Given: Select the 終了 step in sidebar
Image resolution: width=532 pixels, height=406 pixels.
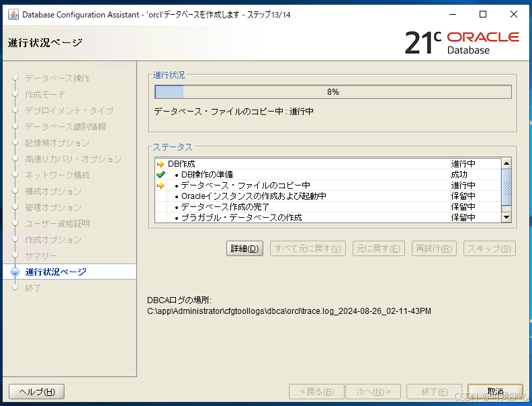Looking at the screenshot, I should pos(32,288).
